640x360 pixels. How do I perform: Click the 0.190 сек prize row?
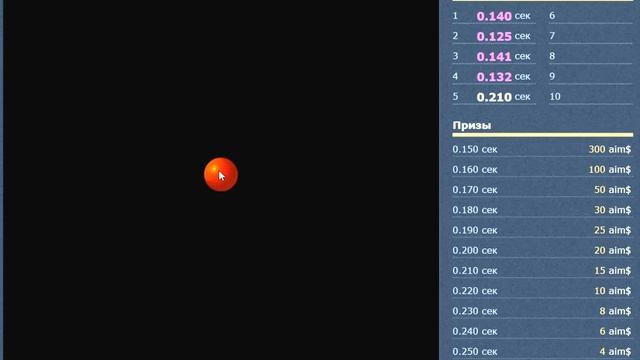pyautogui.click(x=542, y=230)
